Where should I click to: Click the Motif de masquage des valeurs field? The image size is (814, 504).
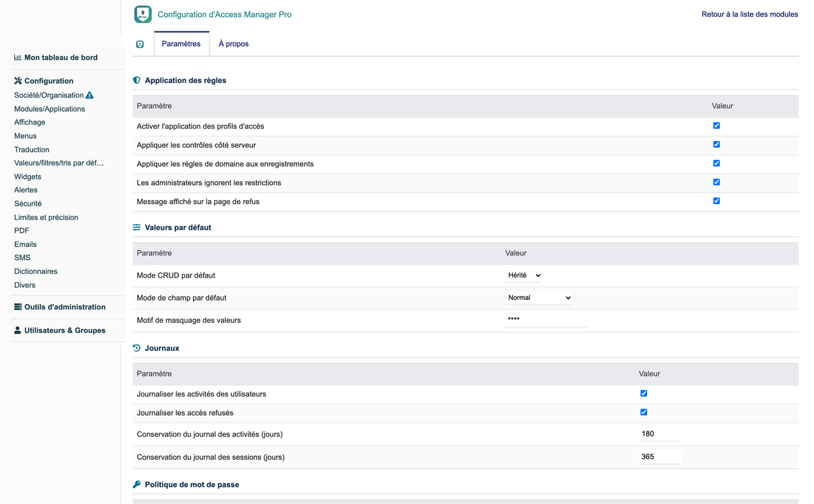546,319
